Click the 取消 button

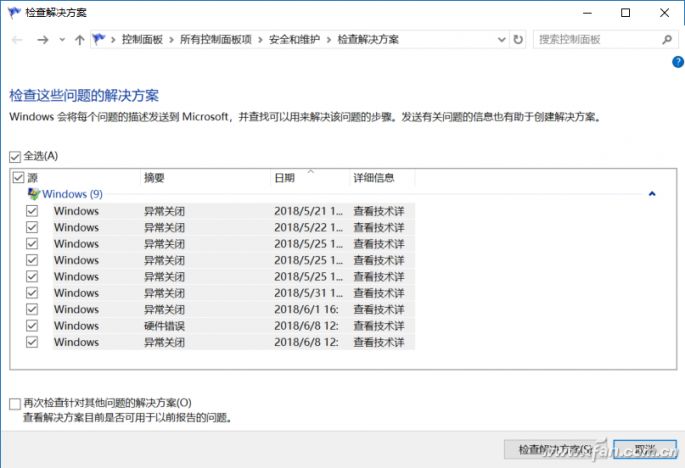point(645,449)
